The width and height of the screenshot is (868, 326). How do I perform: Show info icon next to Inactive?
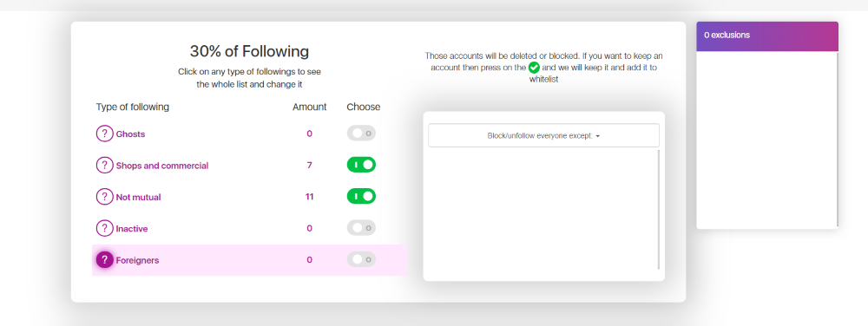pos(104,228)
